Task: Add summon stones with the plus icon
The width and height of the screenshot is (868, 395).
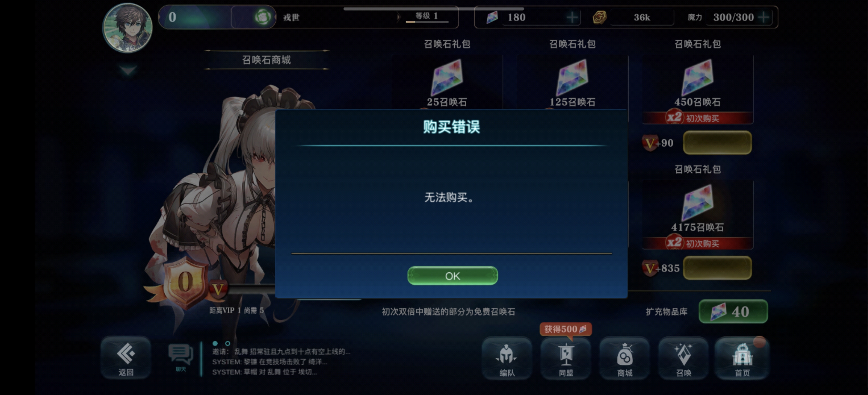Action: 572,17
